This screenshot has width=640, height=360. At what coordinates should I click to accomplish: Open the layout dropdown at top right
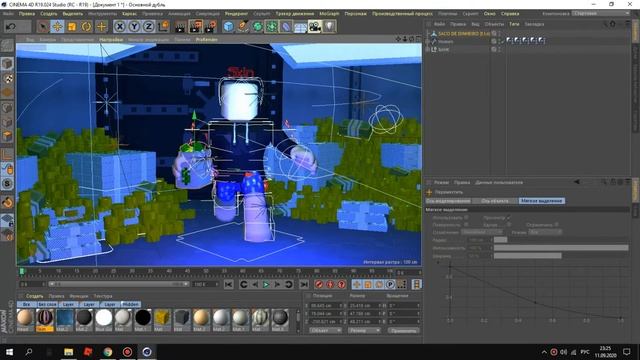tap(601, 13)
